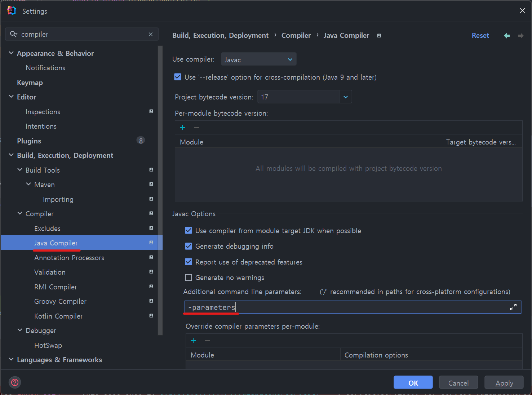The height and width of the screenshot is (395, 532).
Task: Open Keymap settings page
Action: tap(30, 83)
